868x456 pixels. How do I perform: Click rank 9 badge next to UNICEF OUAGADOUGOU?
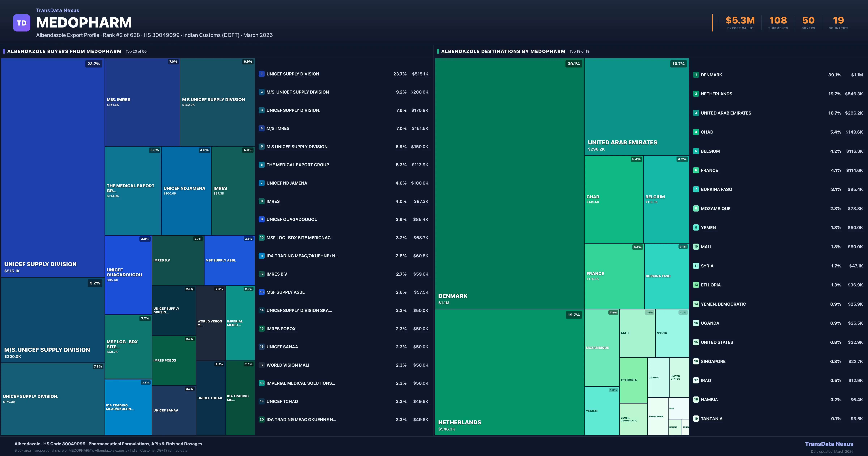click(x=261, y=219)
